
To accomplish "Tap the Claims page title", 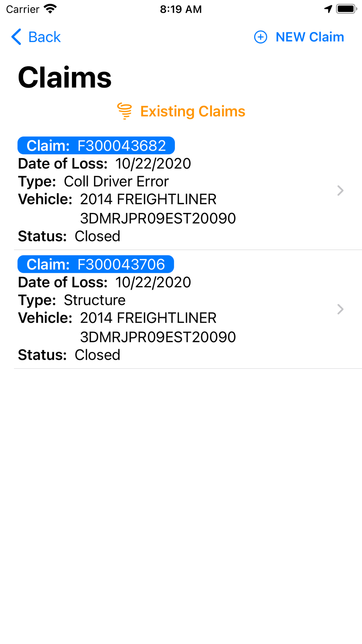I will pyautogui.click(x=65, y=78).
